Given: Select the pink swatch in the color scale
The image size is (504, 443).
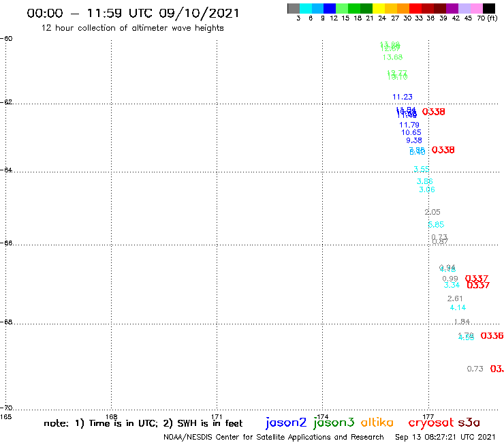Looking at the screenshot, I should (477, 8).
